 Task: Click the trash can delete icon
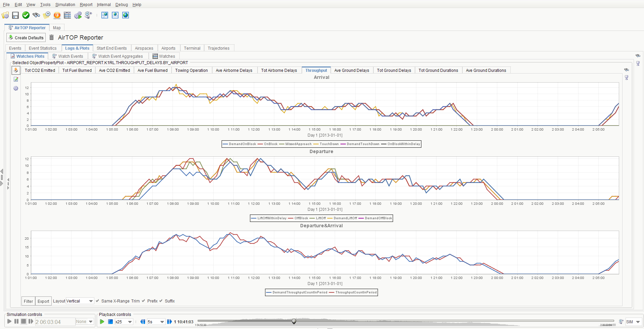tap(52, 37)
